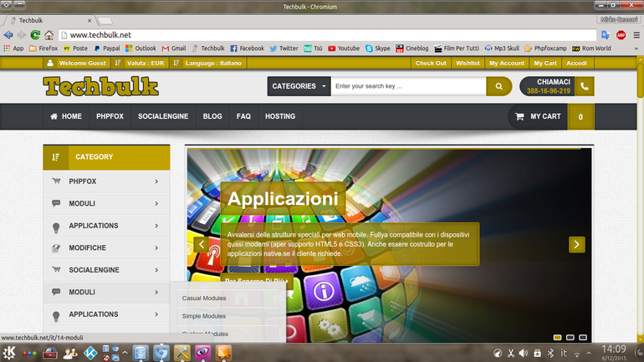Click the cart icon beside SOCIALENGINE category
The image size is (644, 362).
56,270
